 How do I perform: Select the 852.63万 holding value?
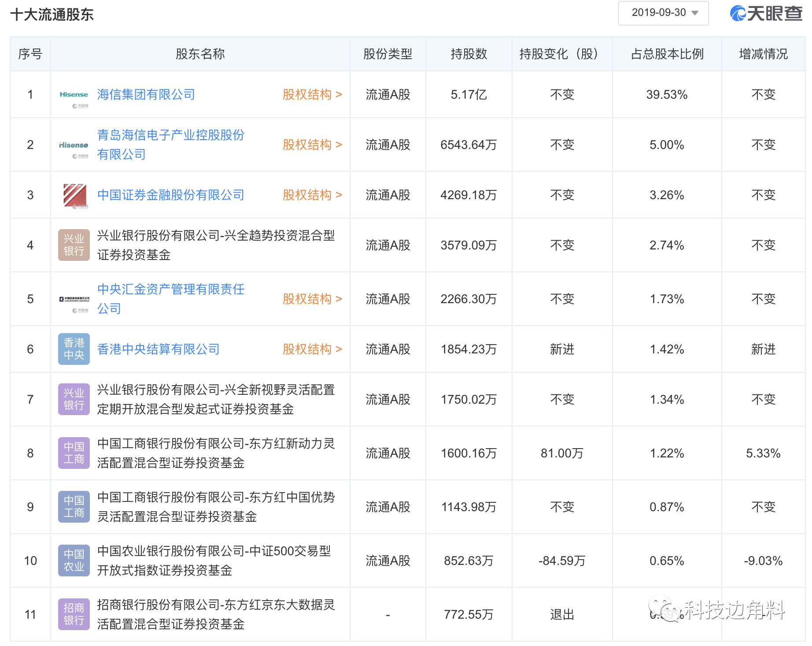point(469,561)
